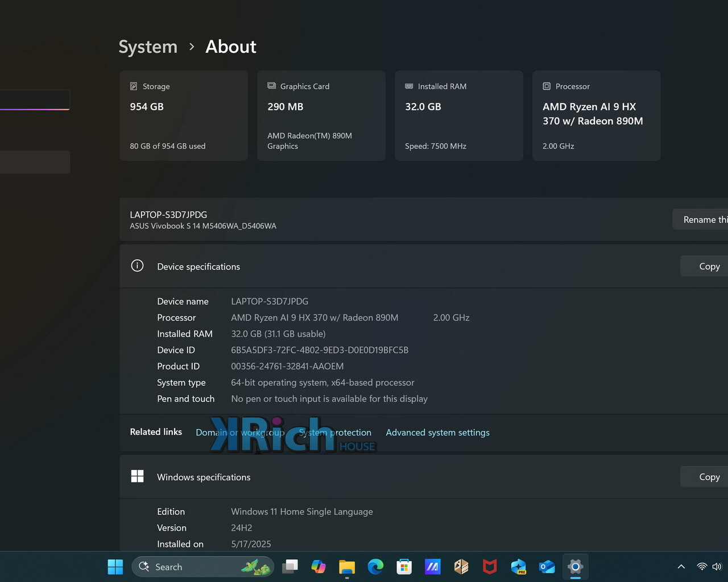Click the Installed on date 5/17/2025
This screenshot has width=728, height=582.
(251, 544)
